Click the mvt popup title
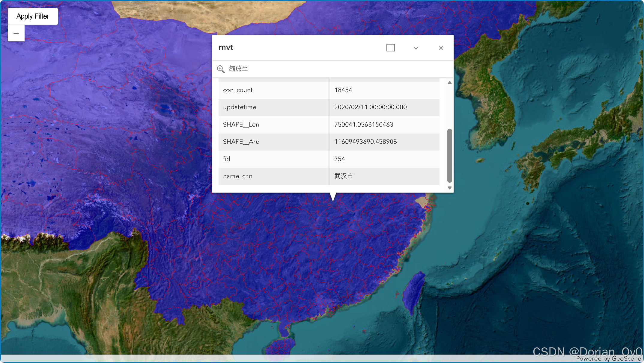 tap(226, 47)
